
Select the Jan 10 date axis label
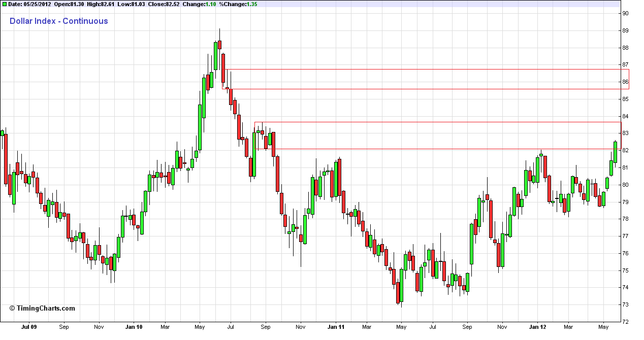[134, 328]
